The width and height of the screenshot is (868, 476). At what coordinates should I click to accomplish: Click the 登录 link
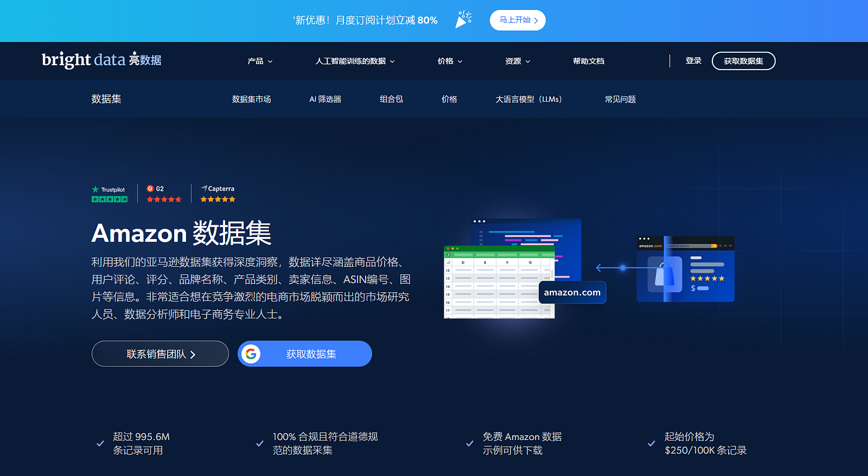(x=694, y=61)
